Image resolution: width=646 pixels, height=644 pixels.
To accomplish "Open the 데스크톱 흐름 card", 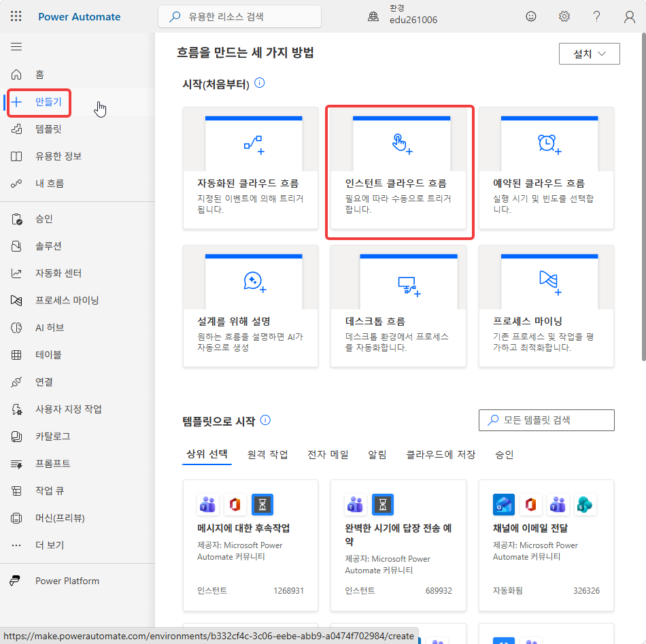I will pos(398,306).
